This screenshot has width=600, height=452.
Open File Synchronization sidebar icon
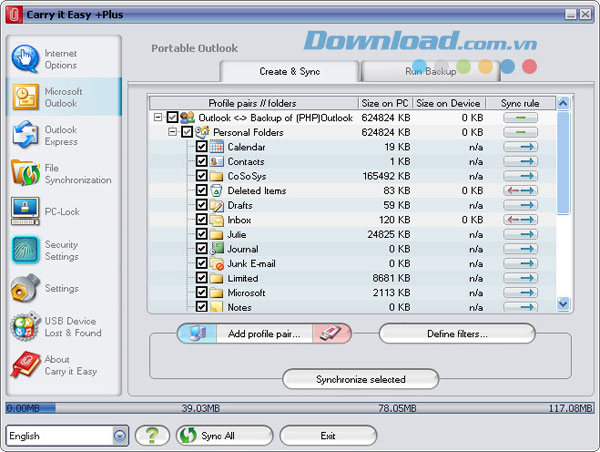[25, 173]
